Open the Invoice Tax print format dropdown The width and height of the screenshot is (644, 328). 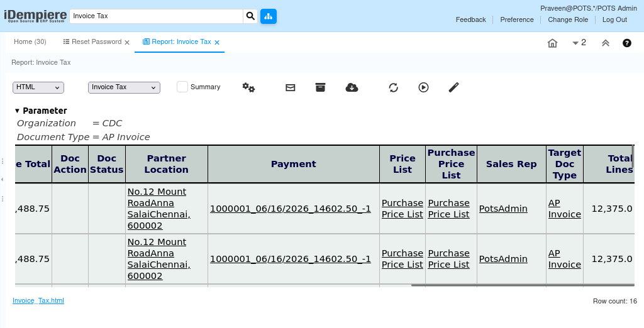[x=124, y=87]
